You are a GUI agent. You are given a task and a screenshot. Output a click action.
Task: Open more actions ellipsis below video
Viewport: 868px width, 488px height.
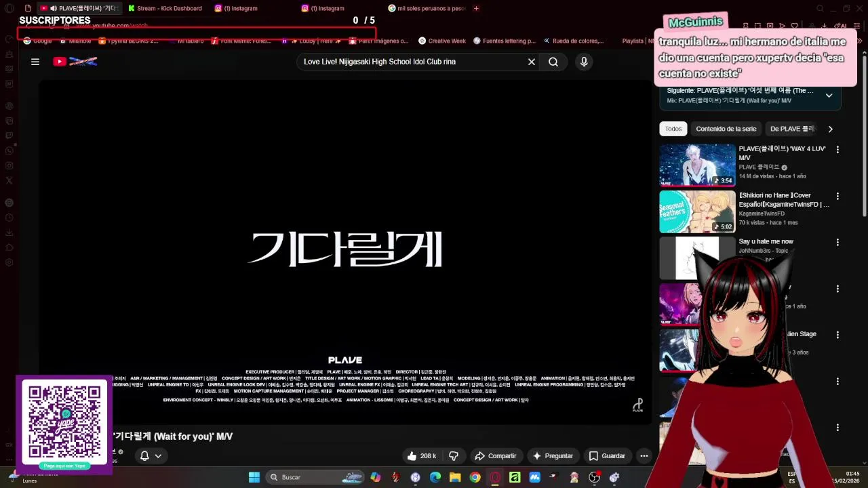tap(644, 456)
